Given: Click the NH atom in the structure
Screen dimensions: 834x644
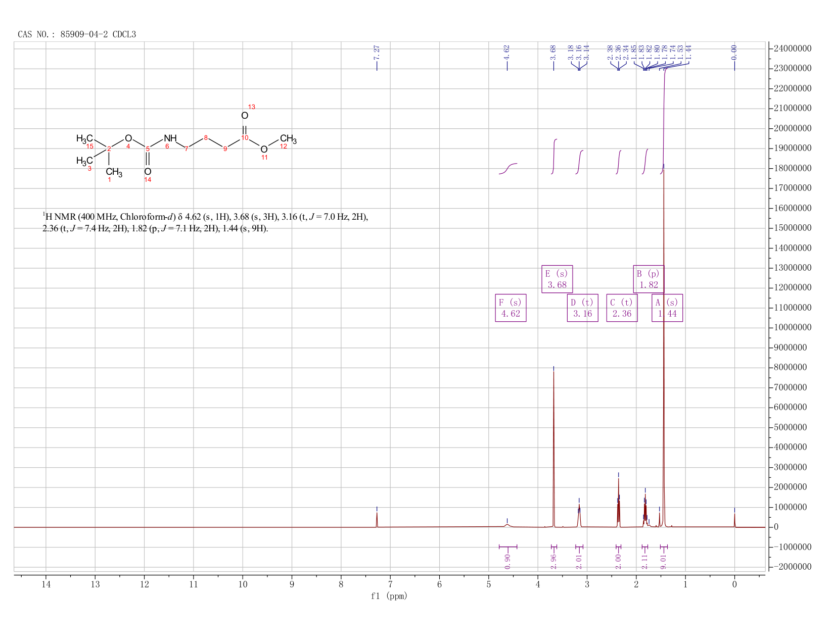Looking at the screenshot, I should [x=170, y=138].
